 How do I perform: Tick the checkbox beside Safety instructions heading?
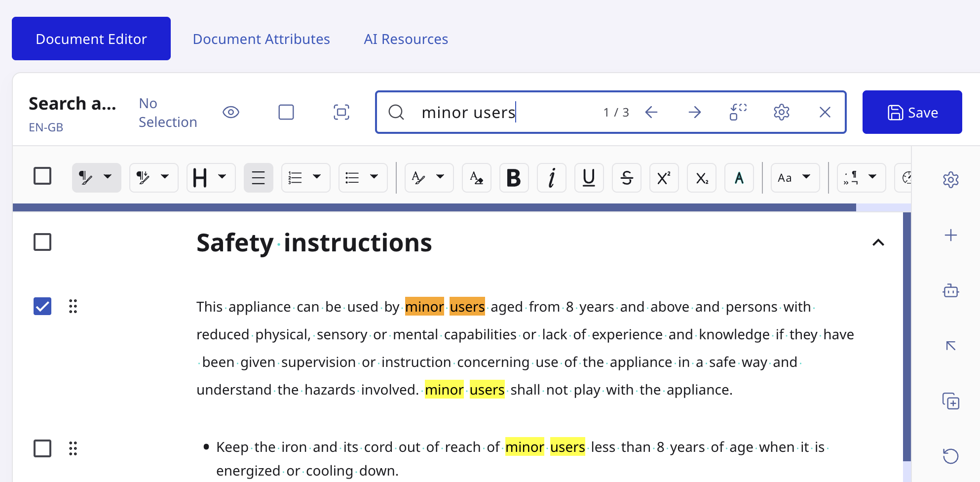pos(42,242)
